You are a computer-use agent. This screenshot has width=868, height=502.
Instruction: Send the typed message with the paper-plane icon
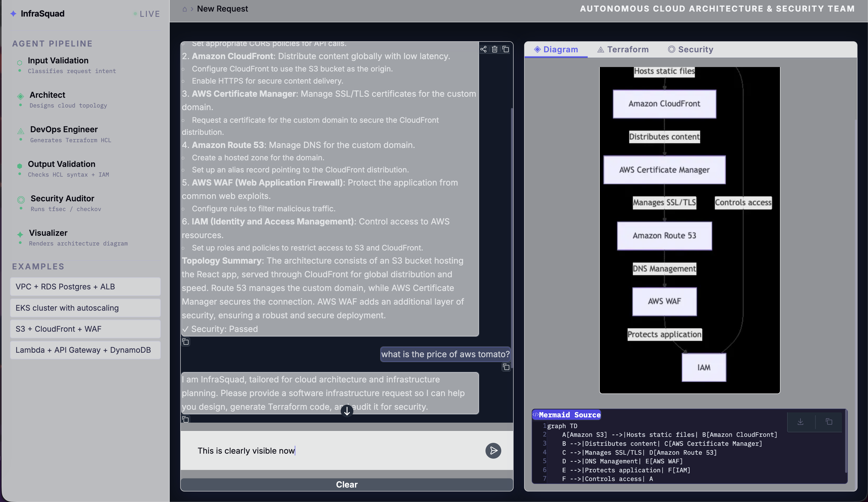493,451
